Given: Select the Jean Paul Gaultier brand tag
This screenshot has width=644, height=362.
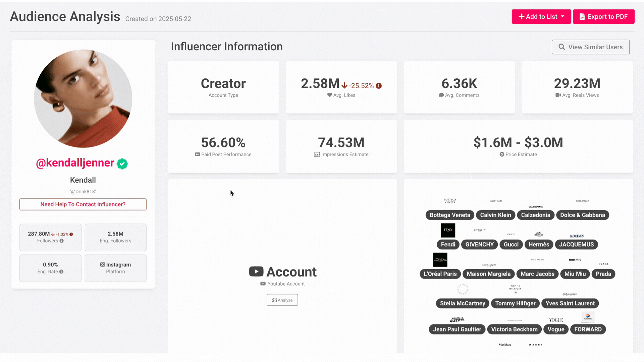Looking at the screenshot, I should [x=457, y=329].
